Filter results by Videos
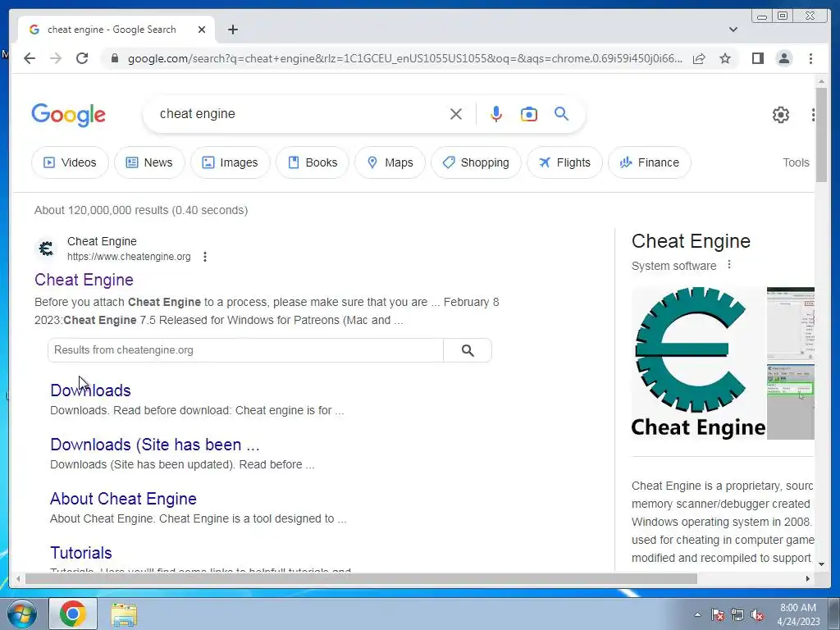Image resolution: width=840 pixels, height=630 pixels. pyautogui.click(x=71, y=162)
